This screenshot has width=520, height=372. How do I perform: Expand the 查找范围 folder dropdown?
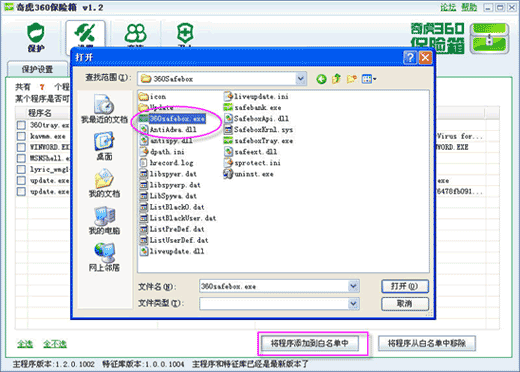tap(300, 79)
